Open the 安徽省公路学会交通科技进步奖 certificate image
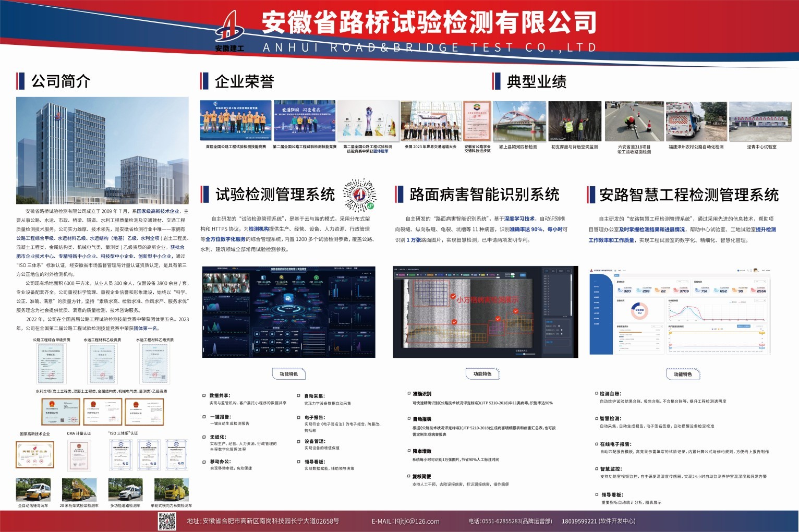 (x=477, y=120)
